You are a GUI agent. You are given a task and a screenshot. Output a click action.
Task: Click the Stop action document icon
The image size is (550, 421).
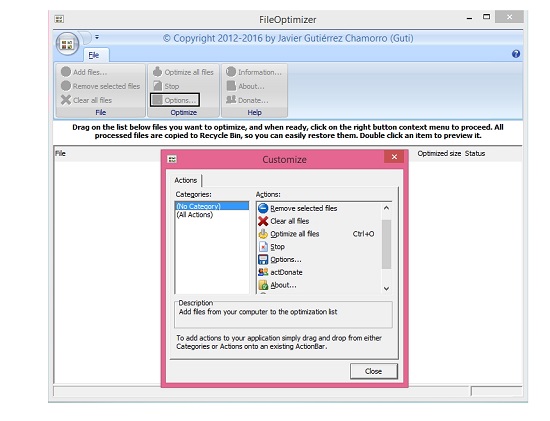point(263,247)
